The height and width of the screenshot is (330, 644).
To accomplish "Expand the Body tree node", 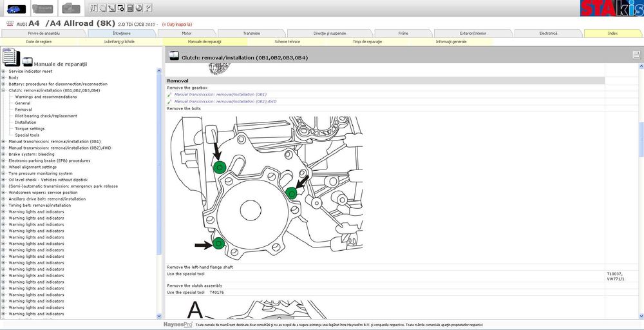I will coord(3,78).
